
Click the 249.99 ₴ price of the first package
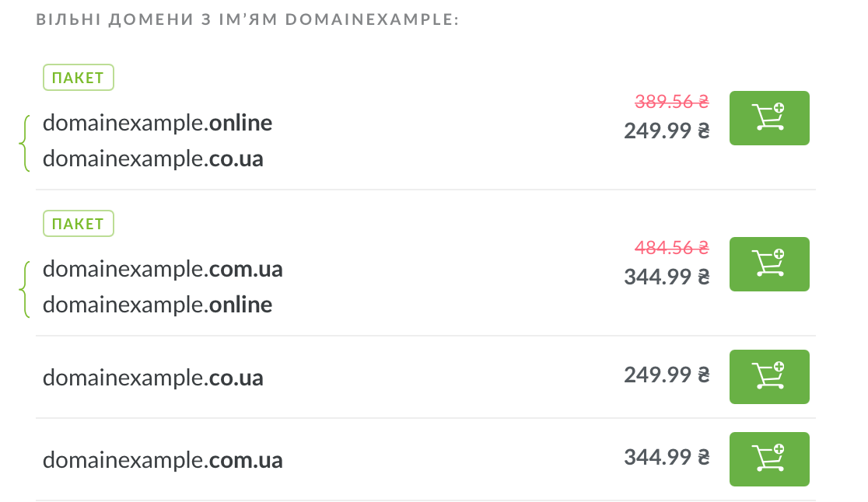coord(667,131)
